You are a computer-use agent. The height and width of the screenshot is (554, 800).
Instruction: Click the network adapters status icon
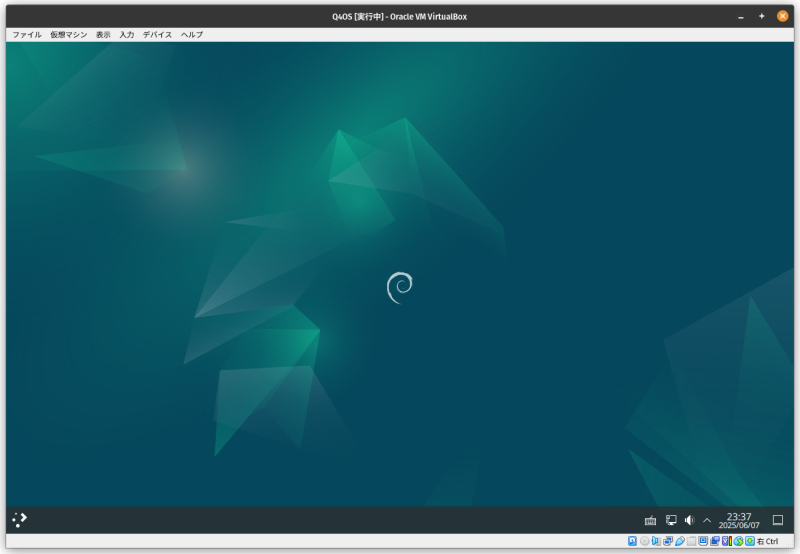coord(668,541)
